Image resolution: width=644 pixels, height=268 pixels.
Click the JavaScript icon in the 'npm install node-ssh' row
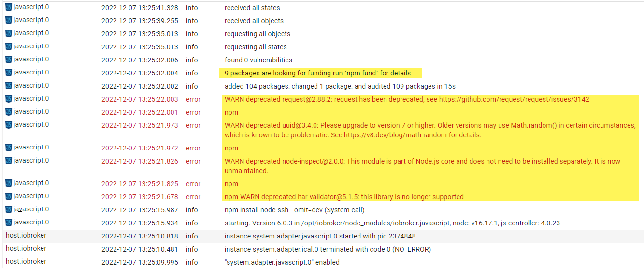tap(9, 209)
